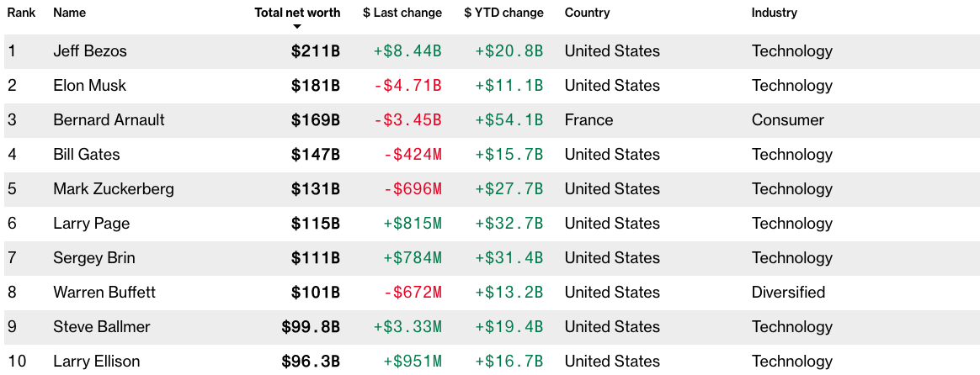Open Larry Ellison profile
Viewport: 980px width, 375px height.
tap(97, 362)
